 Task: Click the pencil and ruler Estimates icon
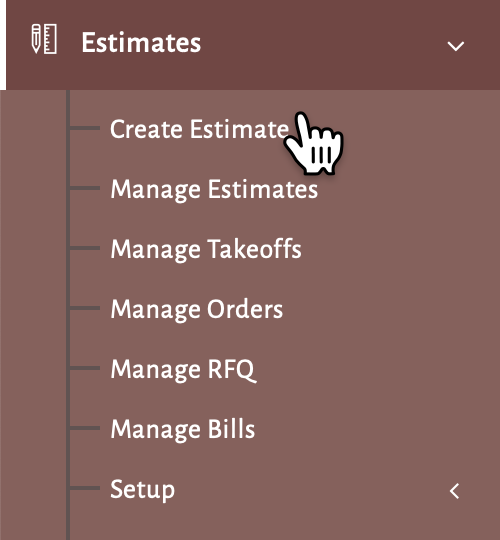44,39
